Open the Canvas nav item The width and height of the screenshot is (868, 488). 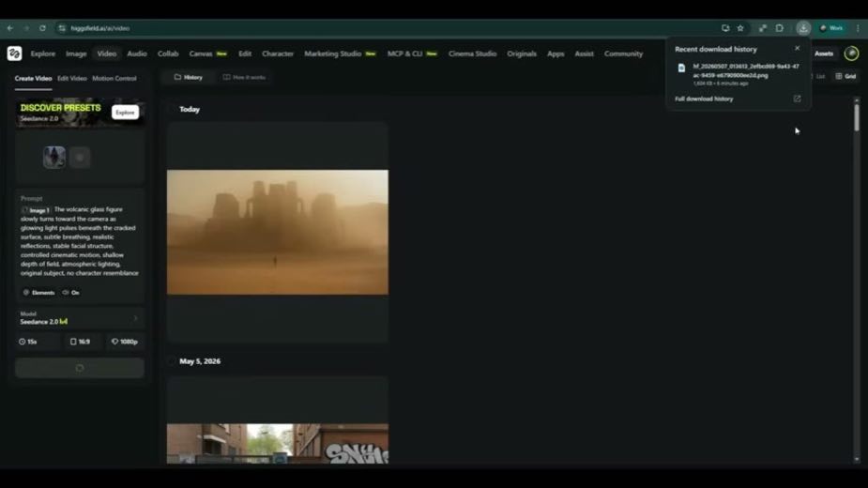point(207,53)
